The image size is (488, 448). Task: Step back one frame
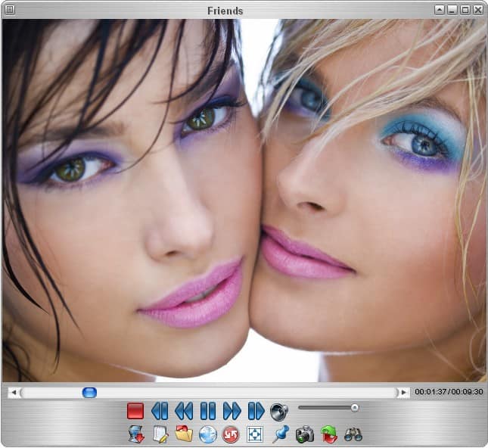click(160, 411)
